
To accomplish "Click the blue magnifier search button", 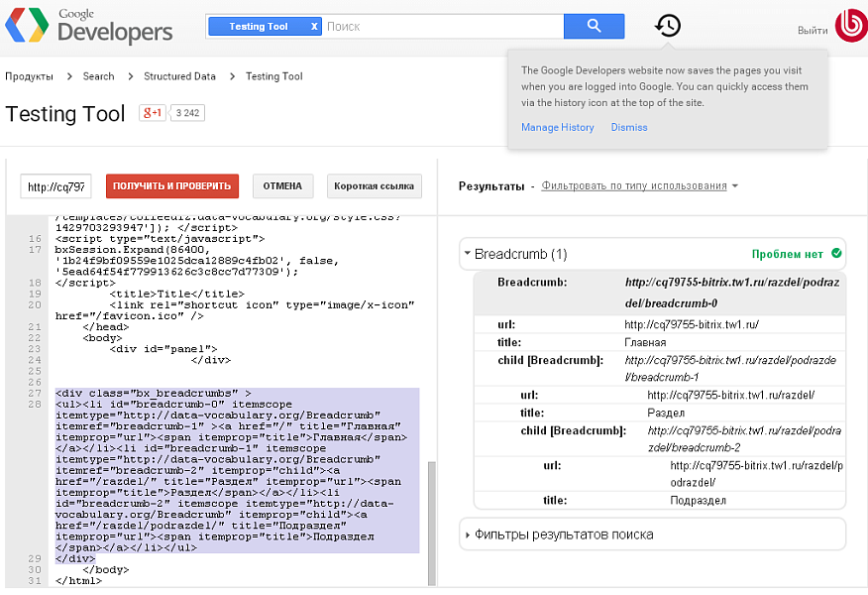I will pyautogui.click(x=594, y=27).
